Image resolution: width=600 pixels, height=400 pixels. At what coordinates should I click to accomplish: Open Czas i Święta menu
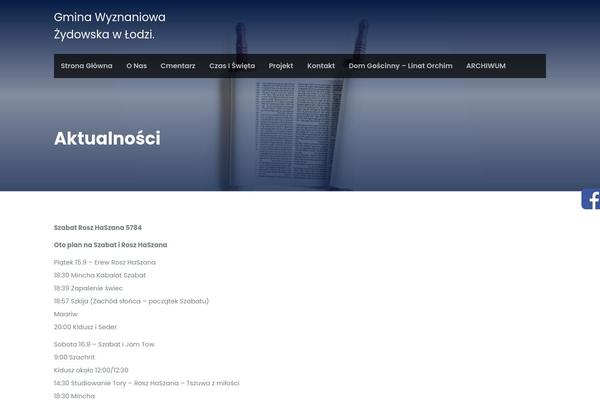232,66
